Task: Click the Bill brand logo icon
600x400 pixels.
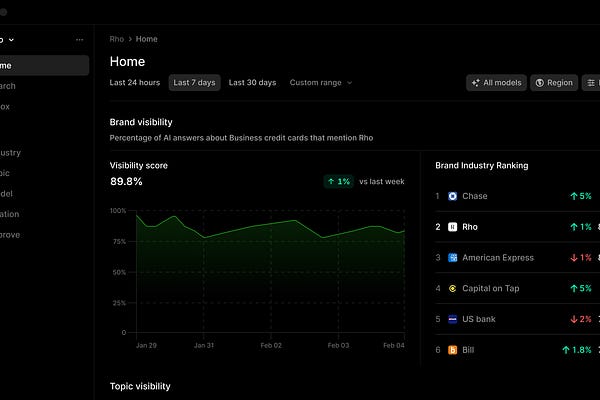Action: [x=452, y=350]
